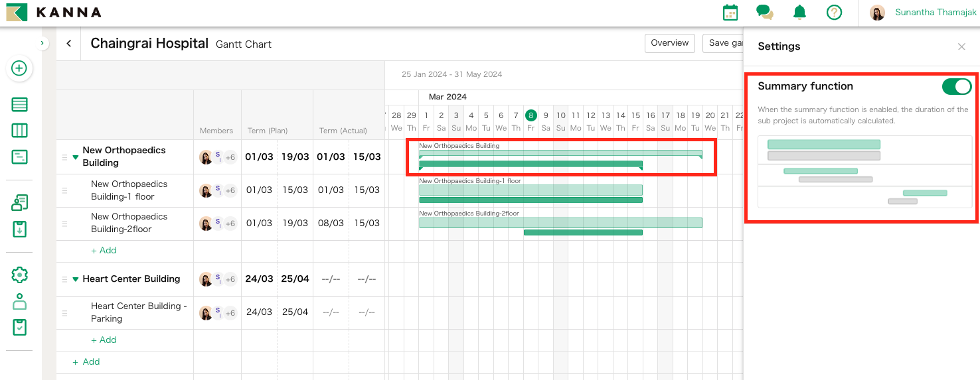Open the settings gear in the left sidebar
Screen dimensions: 980x380
(20, 275)
